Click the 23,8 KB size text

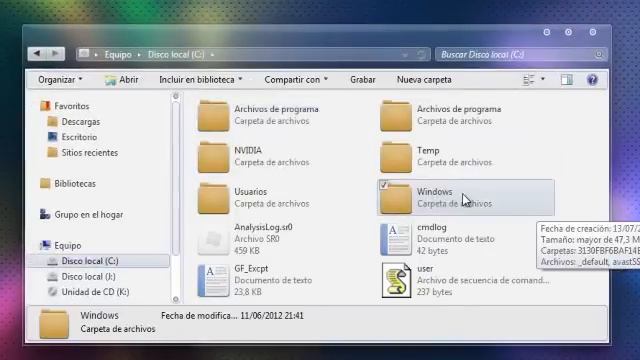pyautogui.click(x=248, y=292)
